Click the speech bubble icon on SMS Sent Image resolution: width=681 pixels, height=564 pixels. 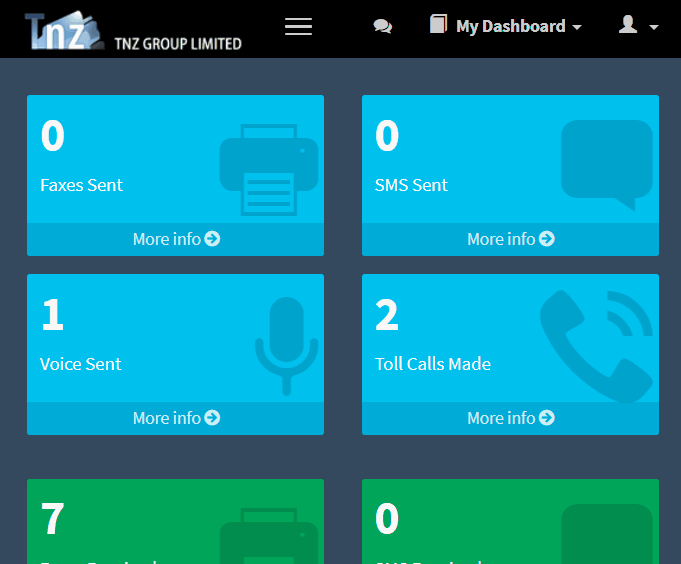coord(607,165)
